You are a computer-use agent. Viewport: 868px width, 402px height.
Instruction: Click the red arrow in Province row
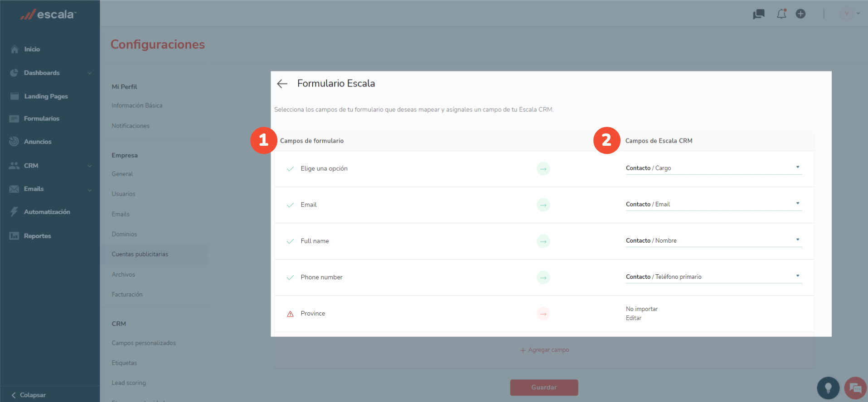(x=543, y=314)
